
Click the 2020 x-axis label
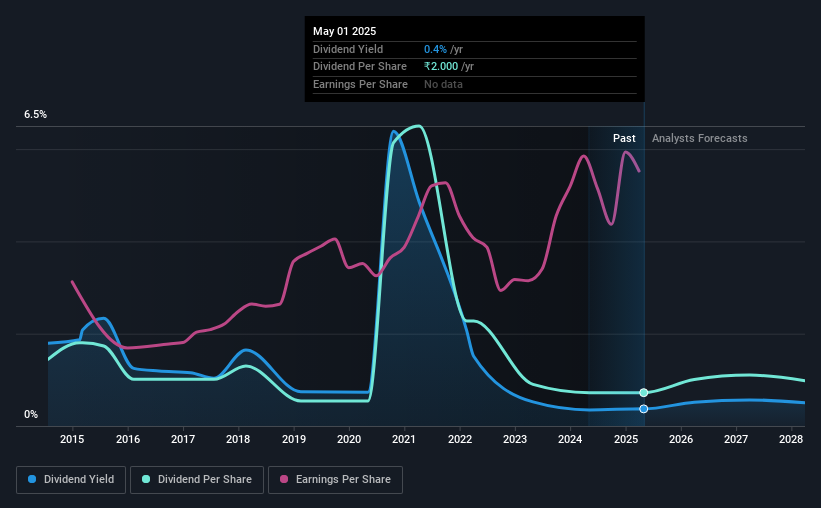349,439
